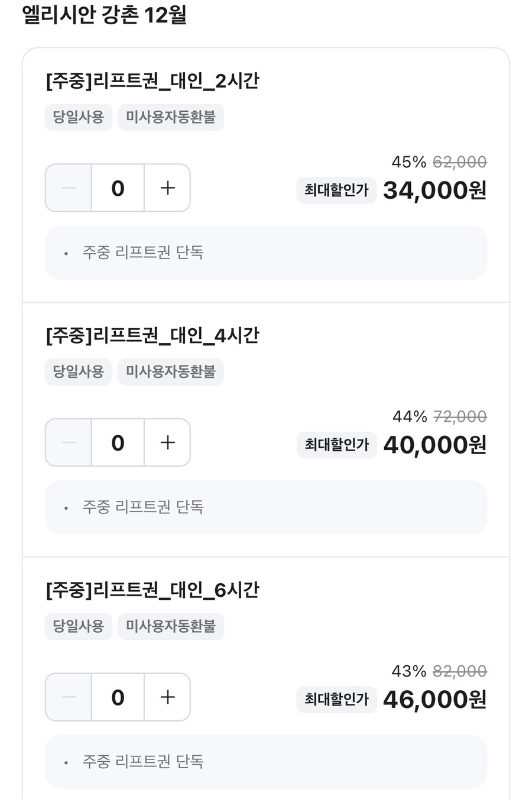Open [주중]리프트권_대인_6시간 product title
532x799 pixels.
pos(153,590)
